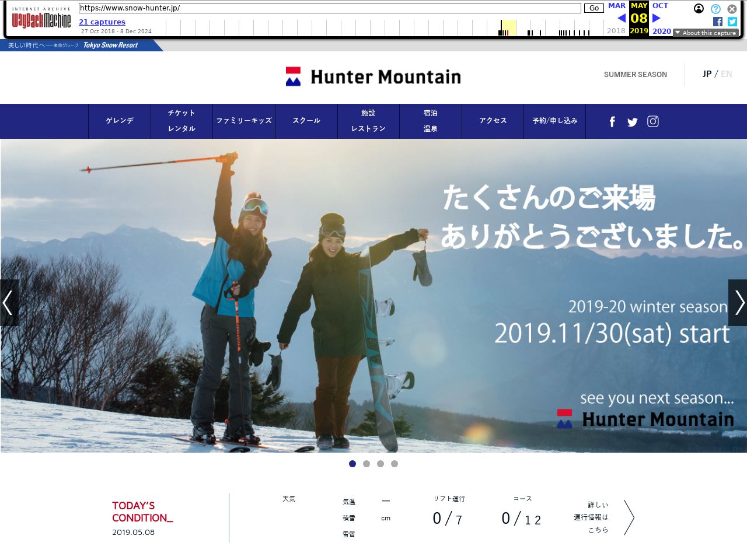Share capture via Wayback Facebook icon
Screen dimensions: 747x560
point(718,22)
